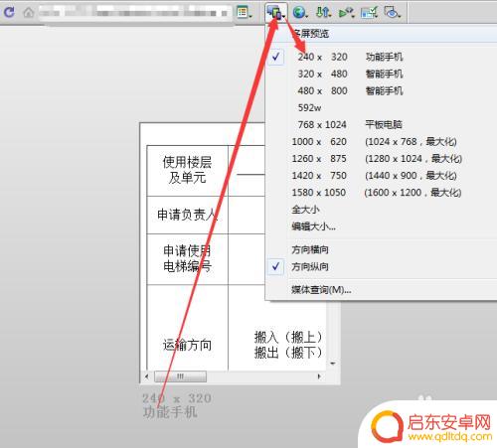The height and width of the screenshot is (448, 497).
Task: Click the Home icon in toolbar
Action: 29,13
